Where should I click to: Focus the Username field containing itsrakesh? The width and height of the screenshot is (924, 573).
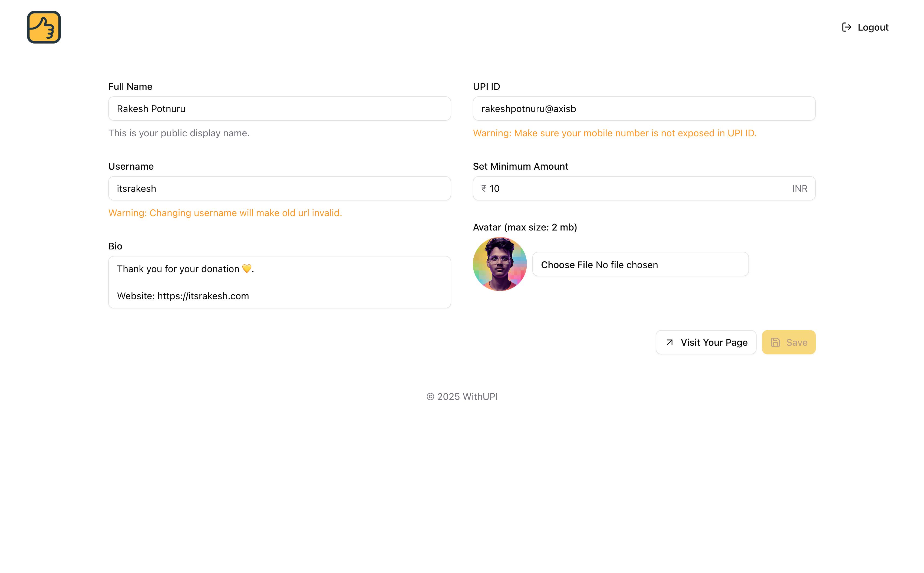point(279,188)
